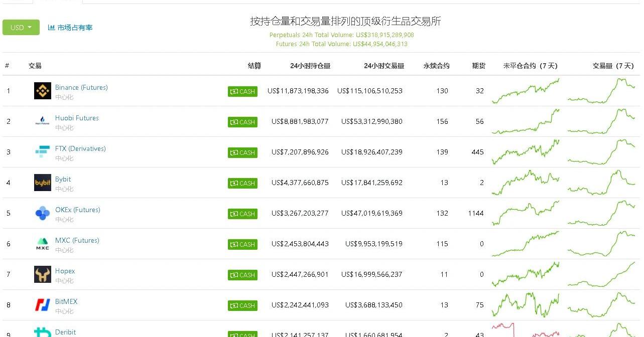The height and width of the screenshot is (337, 644).
Task: Click the Huobi Futures logo icon
Action: (x=43, y=121)
